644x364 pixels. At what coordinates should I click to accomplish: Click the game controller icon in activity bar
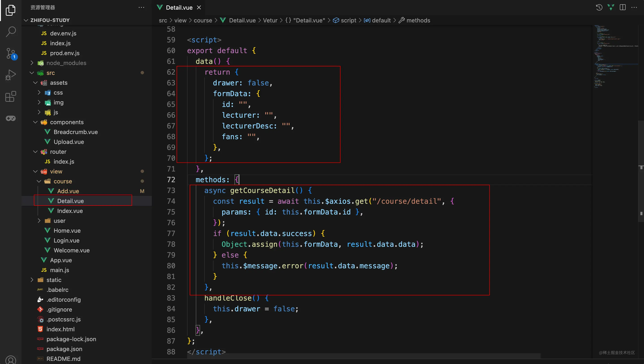11,118
